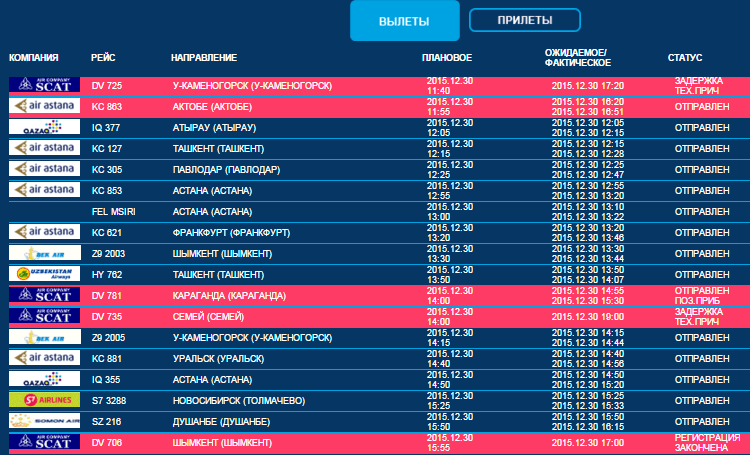This screenshot has height=455, width=750.
Task: Click destination КАРАГАНДА (КАРАГАНДА)
Action: (229, 295)
